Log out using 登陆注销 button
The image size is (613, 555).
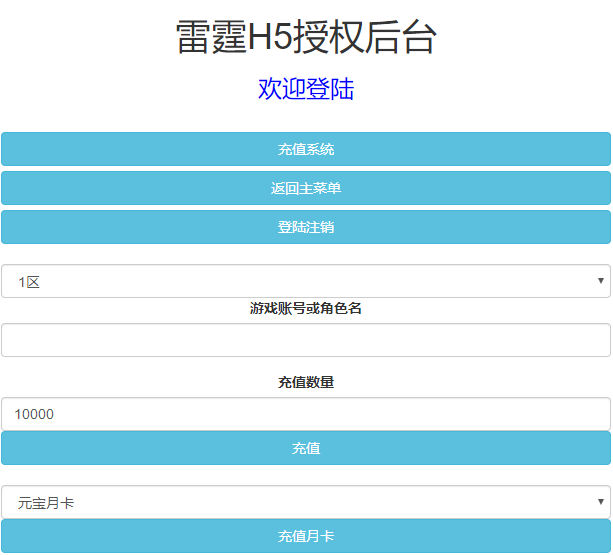coord(305,227)
